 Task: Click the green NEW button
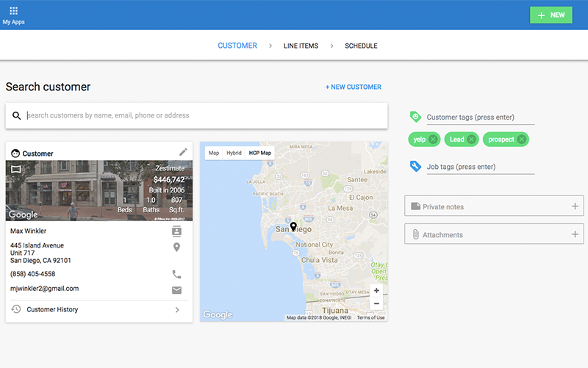point(551,15)
